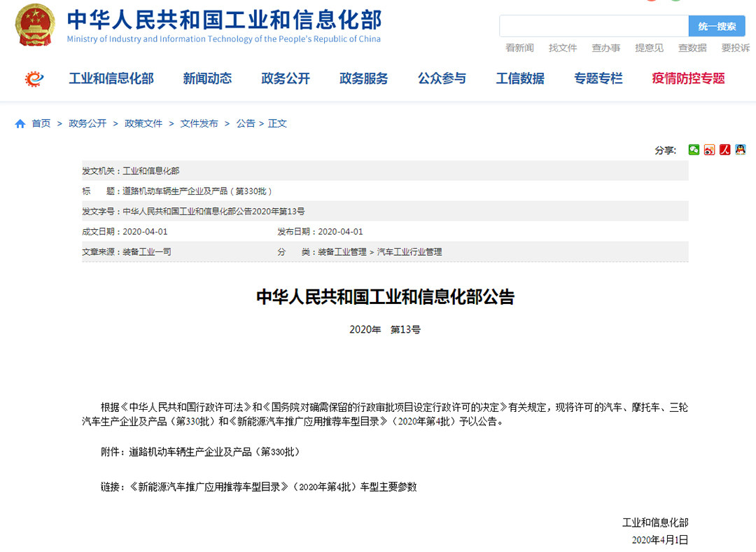Click the 找文件 quick link
This screenshot has height=552, width=756.
click(x=563, y=48)
